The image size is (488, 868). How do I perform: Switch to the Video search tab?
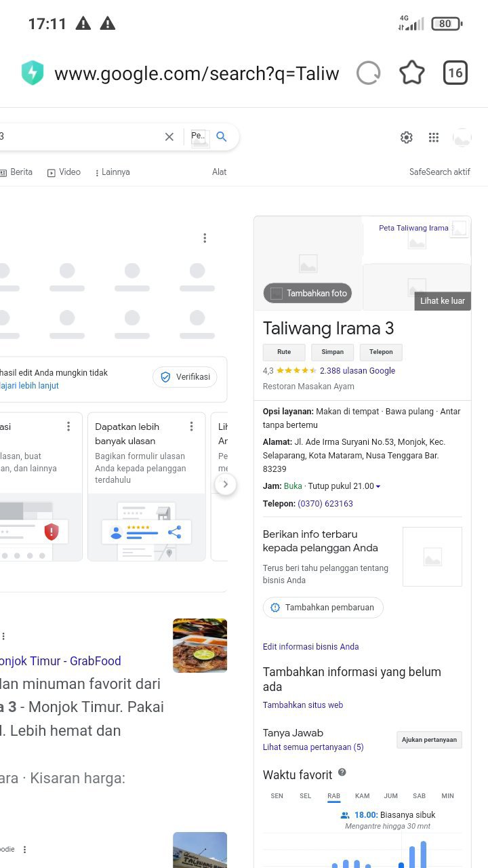(x=64, y=172)
